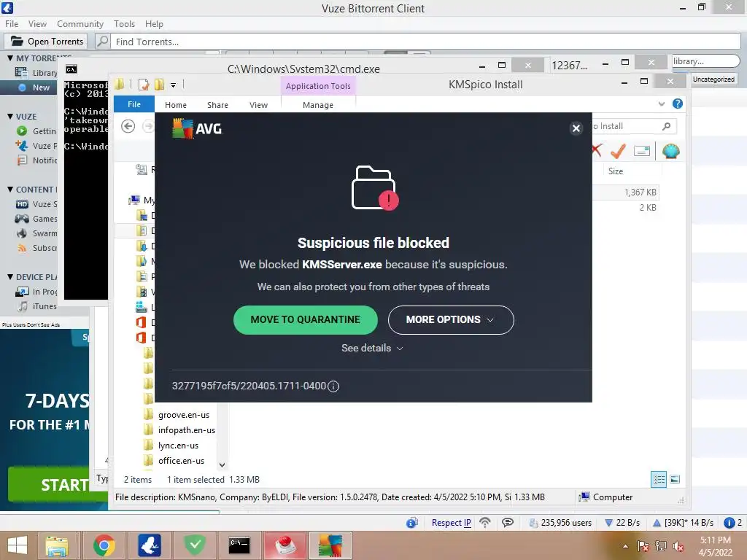Click the orange checkmark toolbar icon

[619, 151]
